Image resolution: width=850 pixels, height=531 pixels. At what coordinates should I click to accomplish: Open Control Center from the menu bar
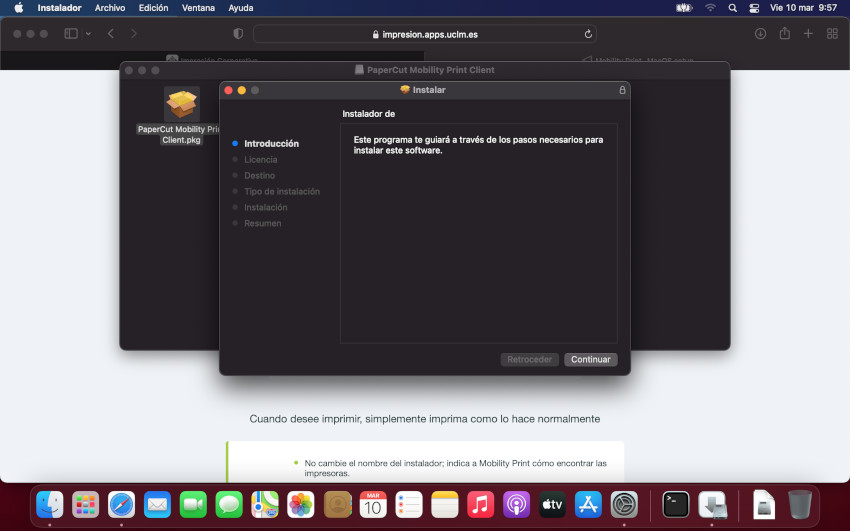[754, 8]
